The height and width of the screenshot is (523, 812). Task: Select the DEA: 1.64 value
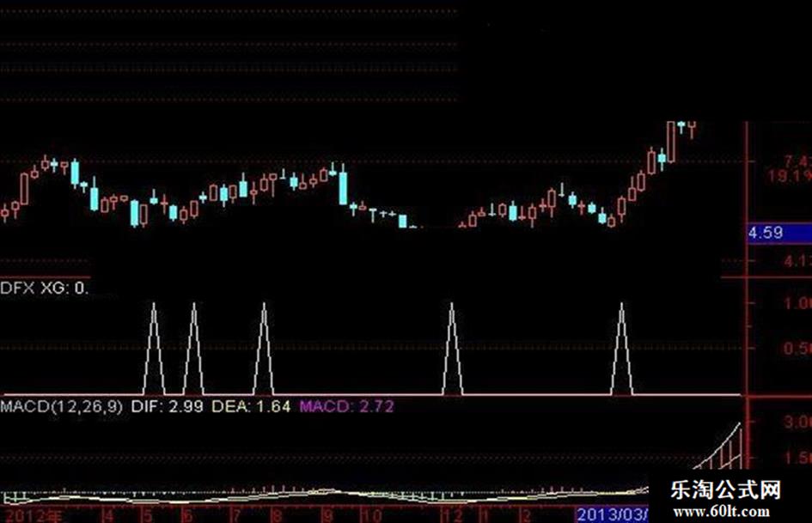(x=251, y=406)
